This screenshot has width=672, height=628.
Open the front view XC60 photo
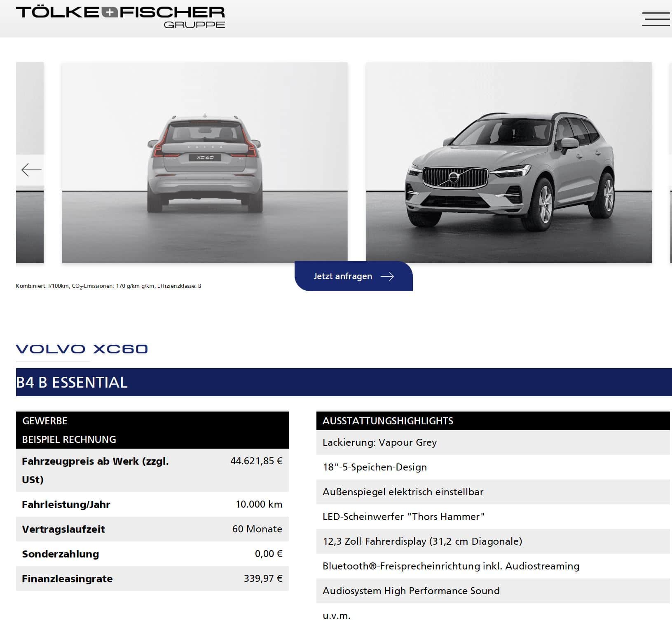(509, 162)
